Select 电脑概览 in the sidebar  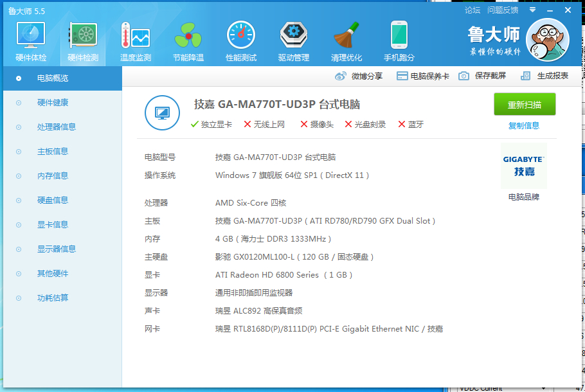tap(63, 78)
